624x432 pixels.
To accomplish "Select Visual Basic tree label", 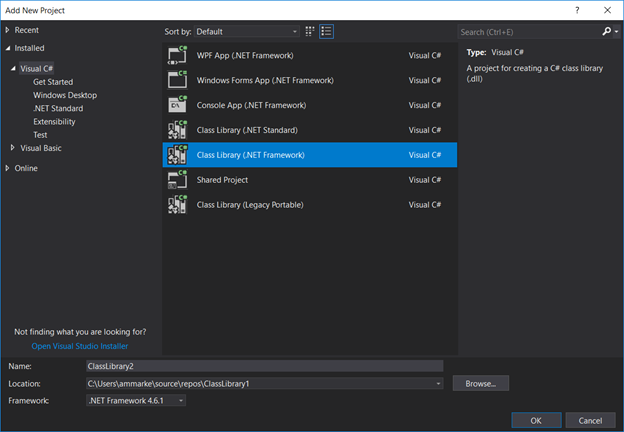I will coord(41,148).
